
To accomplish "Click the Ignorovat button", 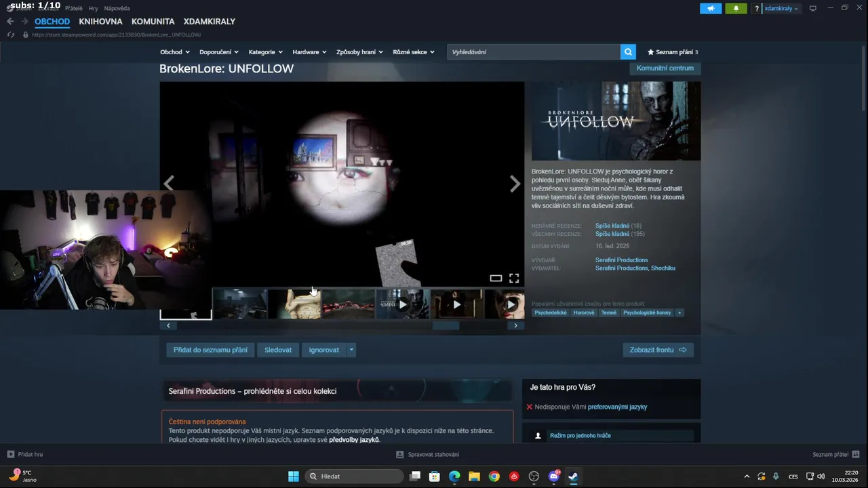I will click(x=324, y=350).
